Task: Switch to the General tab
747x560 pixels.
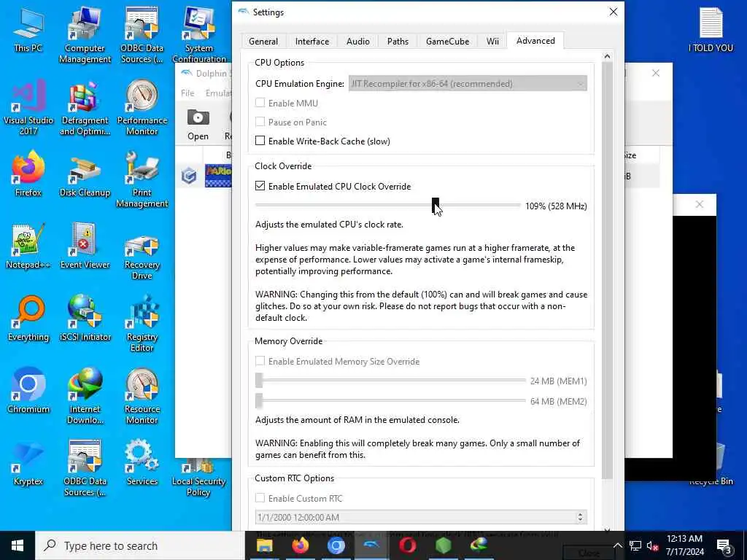Action: tap(263, 42)
